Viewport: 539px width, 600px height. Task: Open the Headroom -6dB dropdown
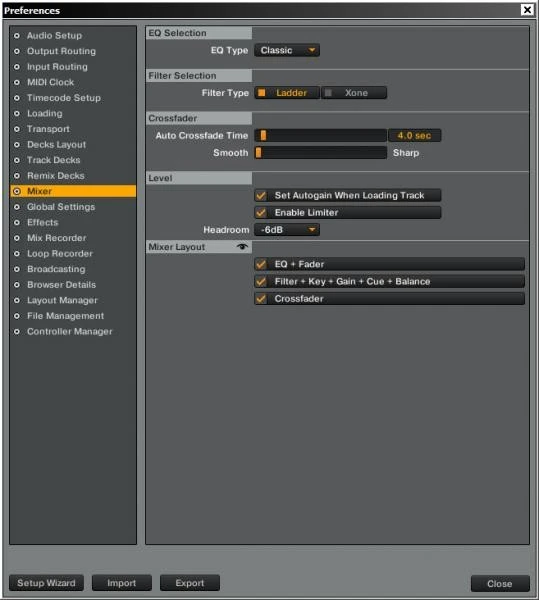(x=287, y=230)
